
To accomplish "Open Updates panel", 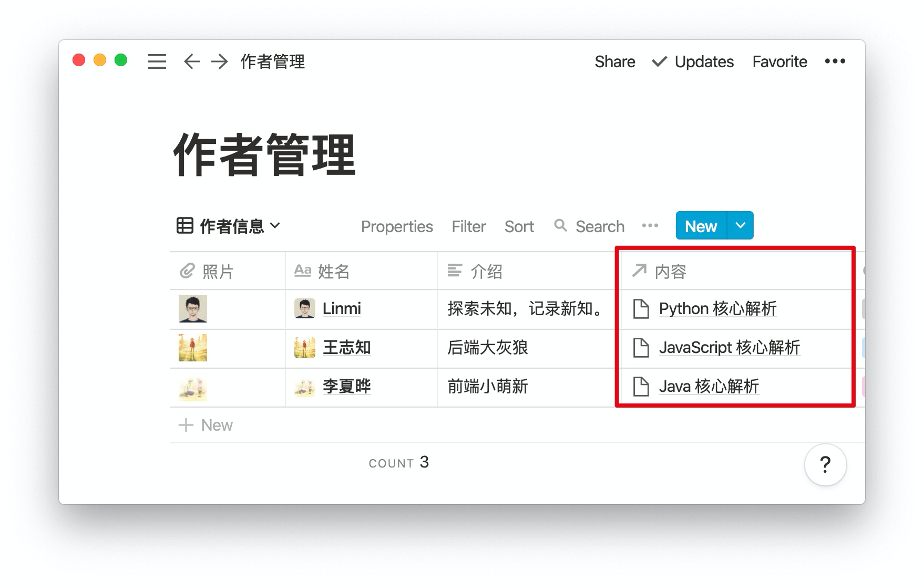I will pos(693,61).
